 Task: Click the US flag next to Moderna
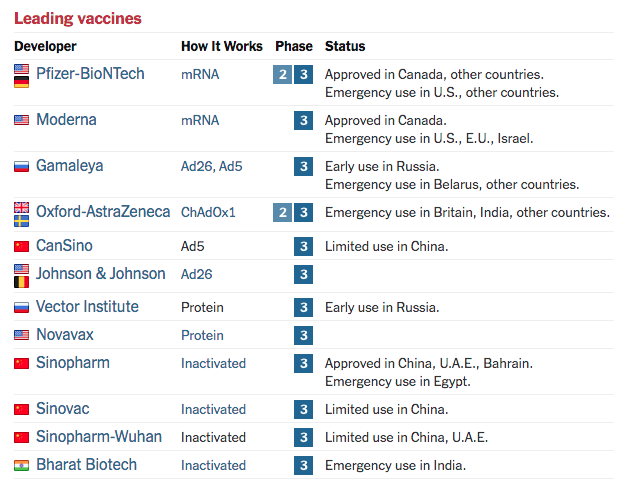click(x=21, y=120)
